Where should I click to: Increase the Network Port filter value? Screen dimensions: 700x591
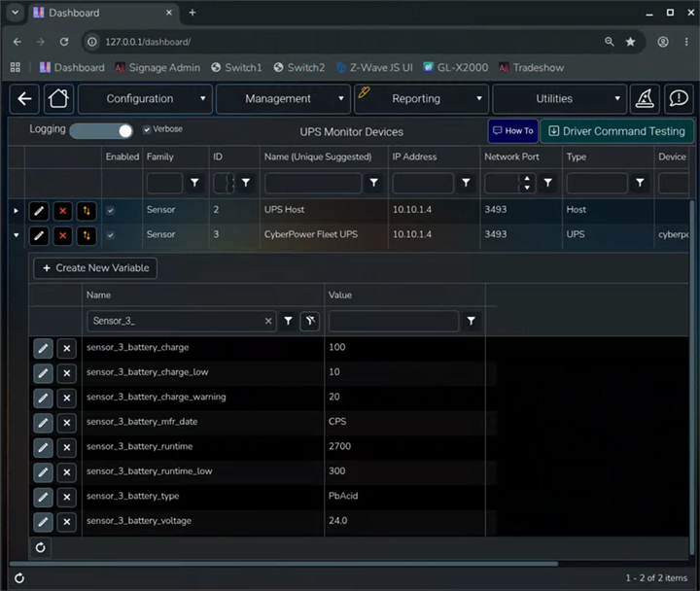point(527,178)
